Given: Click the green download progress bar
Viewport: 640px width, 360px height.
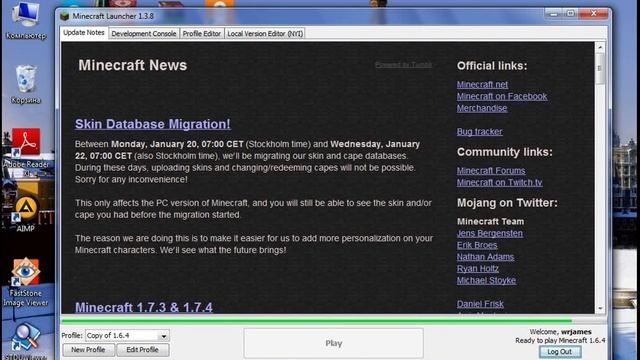Looking at the screenshot, I should 316,321.
